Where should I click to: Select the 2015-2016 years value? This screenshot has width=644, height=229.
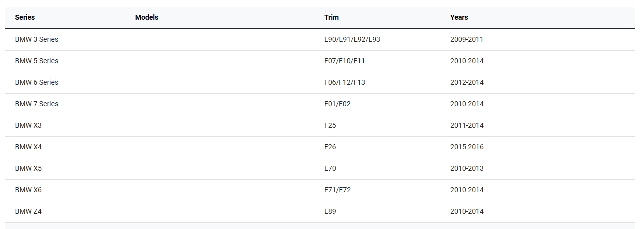point(466,147)
